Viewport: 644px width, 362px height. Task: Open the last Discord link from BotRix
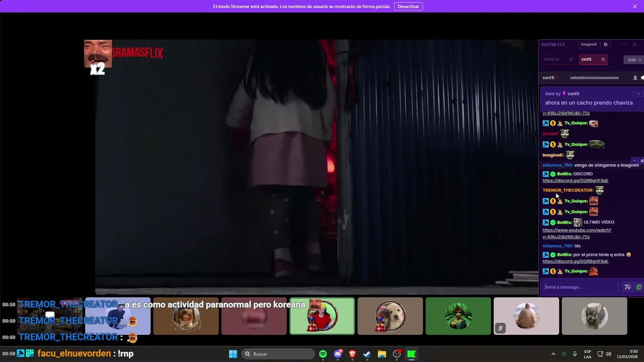[575, 261]
